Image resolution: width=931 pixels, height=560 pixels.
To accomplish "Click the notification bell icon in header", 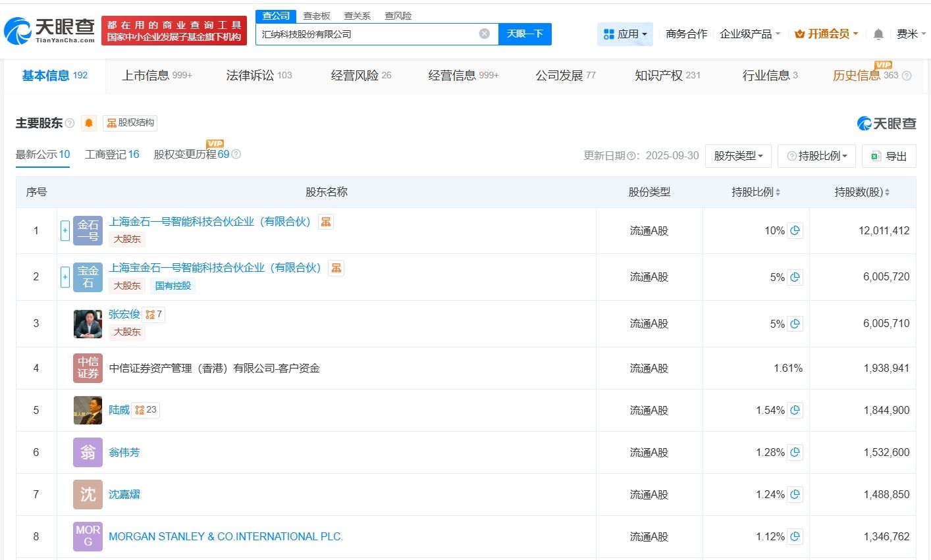I will pyautogui.click(x=878, y=34).
